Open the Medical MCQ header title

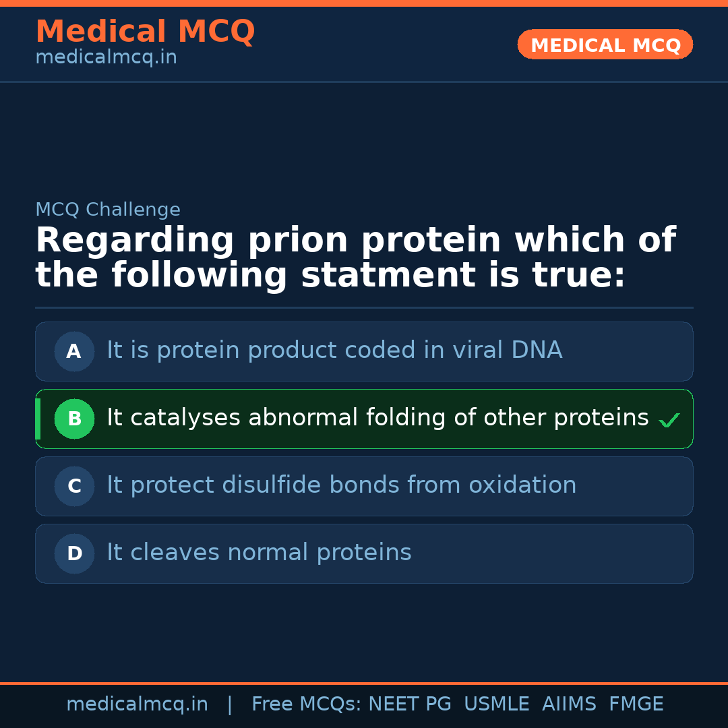tap(145, 32)
